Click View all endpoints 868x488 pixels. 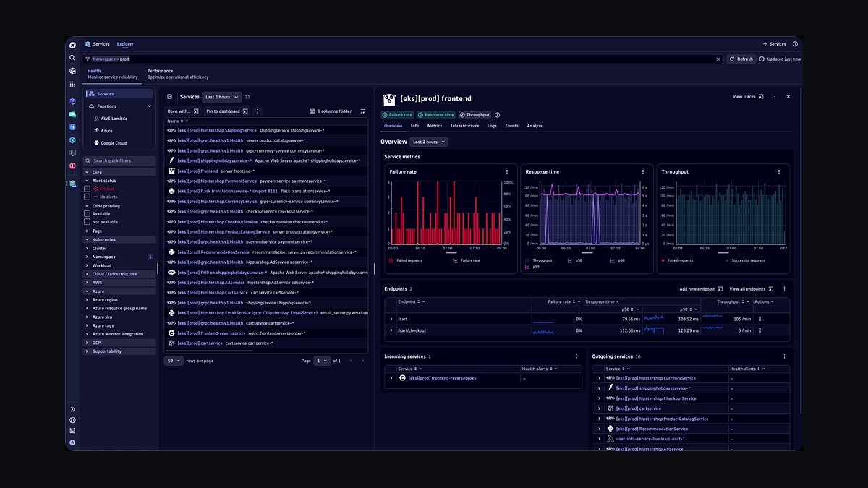point(751,289)
